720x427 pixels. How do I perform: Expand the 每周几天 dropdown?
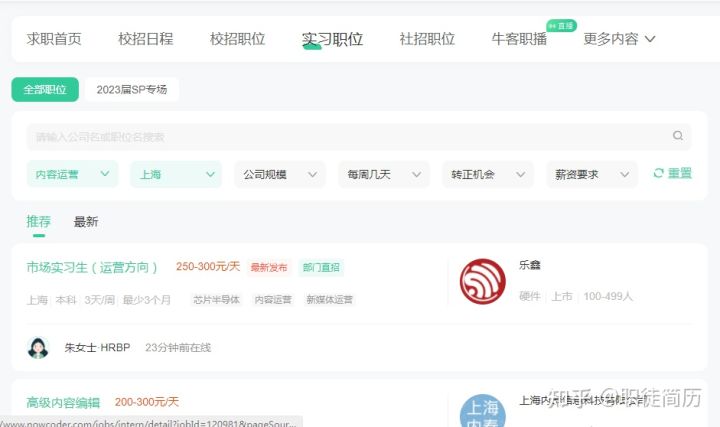pos(384,174)
